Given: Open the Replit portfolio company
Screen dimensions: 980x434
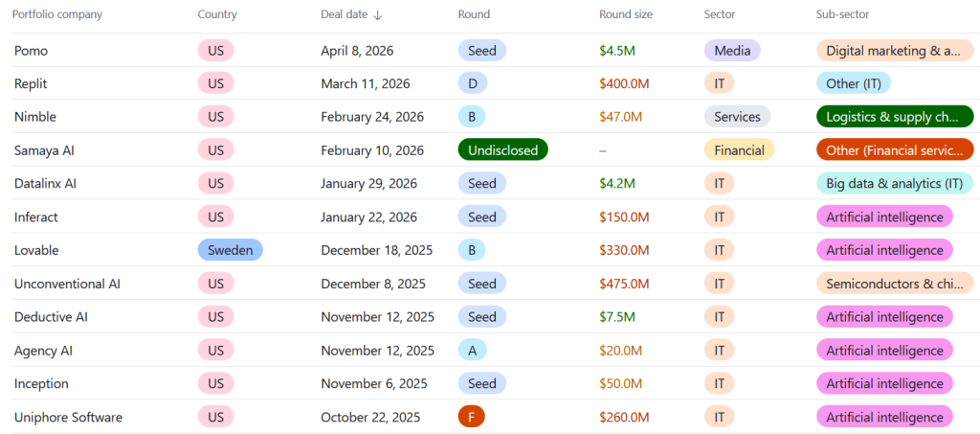Looking at the screenshot, I should click(x=34, y=84).
